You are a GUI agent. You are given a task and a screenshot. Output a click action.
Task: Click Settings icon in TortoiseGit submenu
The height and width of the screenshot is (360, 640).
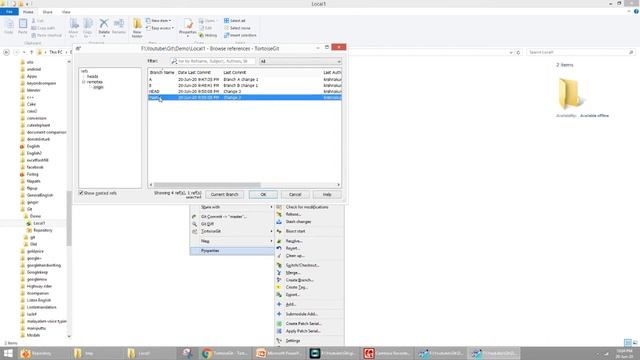[279, 340]
